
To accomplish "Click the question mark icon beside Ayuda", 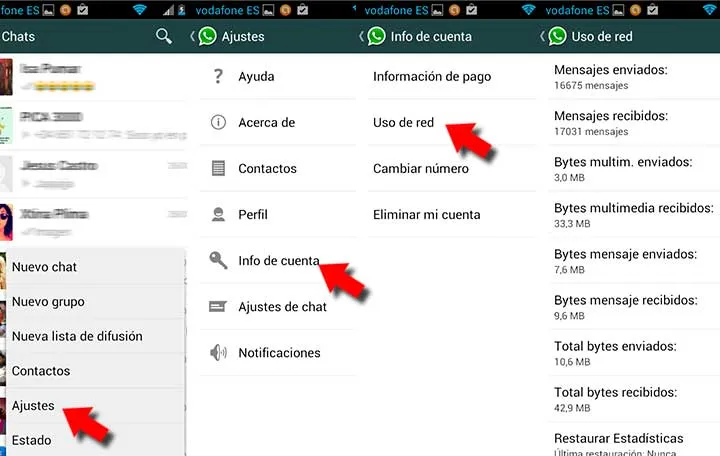I will [x=219, y=76].
